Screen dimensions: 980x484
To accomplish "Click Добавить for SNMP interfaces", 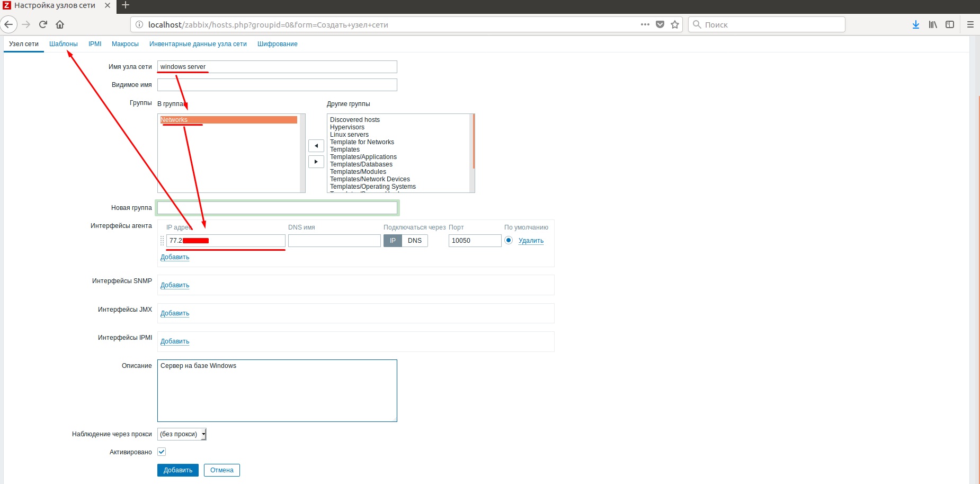I will pyautogui.click(x=175, y=285).
